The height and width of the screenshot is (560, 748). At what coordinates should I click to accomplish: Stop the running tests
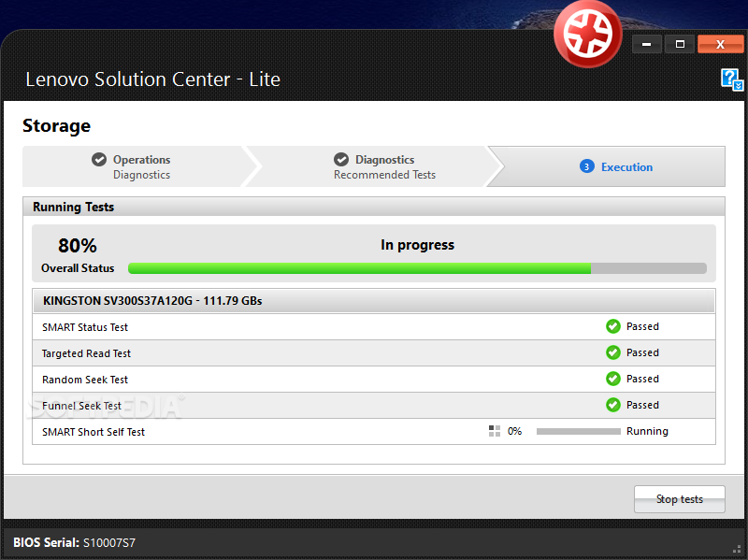click(680, 499)
